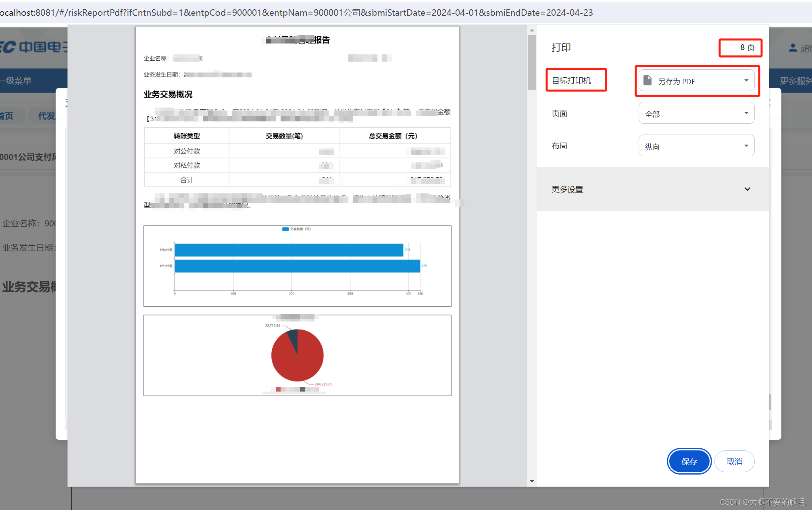Click the 对私付款 blue bar in chart

click(289, 250)
